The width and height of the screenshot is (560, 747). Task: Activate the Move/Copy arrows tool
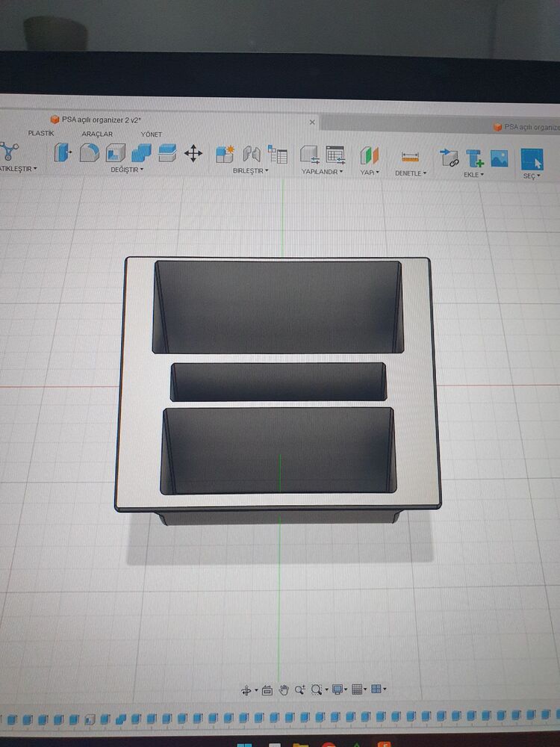(x=193, y=153)
